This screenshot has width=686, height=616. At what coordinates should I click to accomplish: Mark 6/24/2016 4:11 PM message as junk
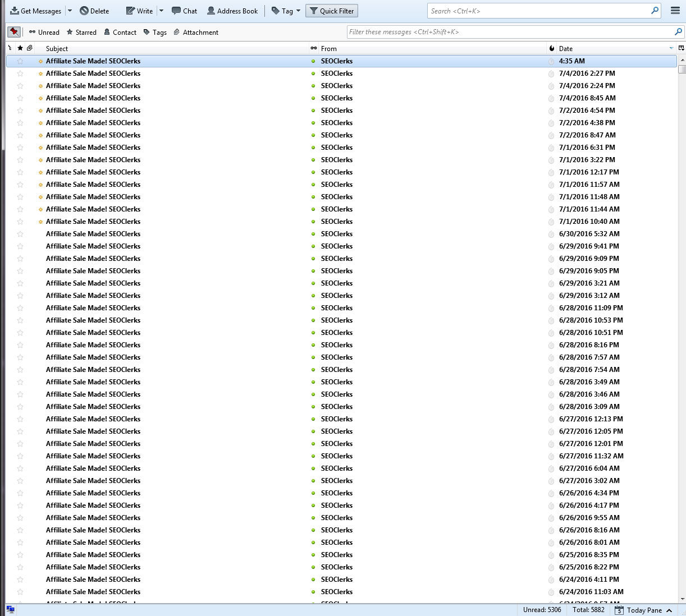[551, 580]
